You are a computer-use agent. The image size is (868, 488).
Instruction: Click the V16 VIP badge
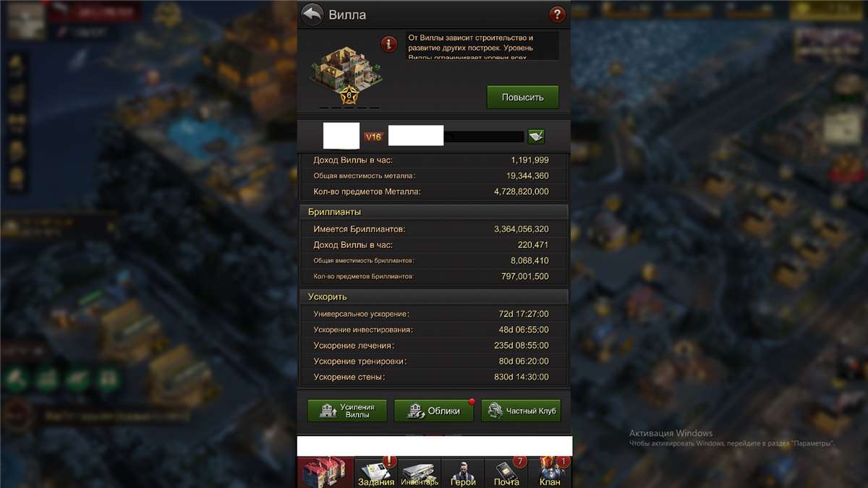point(373,137)
